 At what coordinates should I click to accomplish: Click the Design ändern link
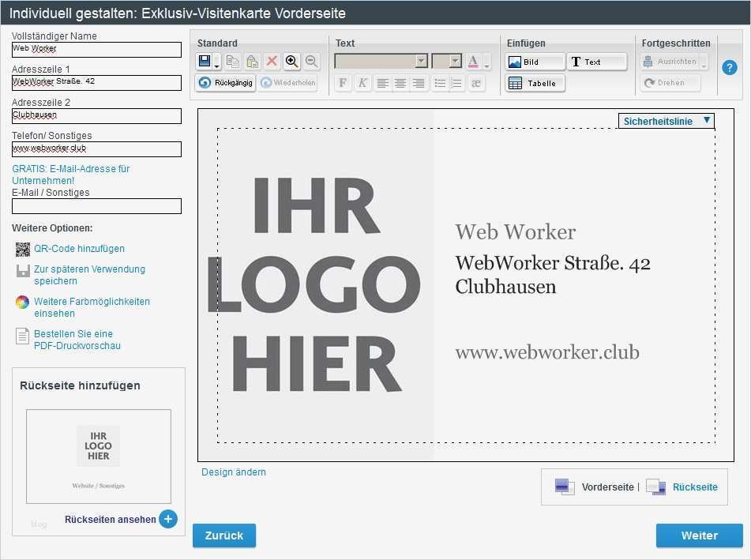[233, 472]
